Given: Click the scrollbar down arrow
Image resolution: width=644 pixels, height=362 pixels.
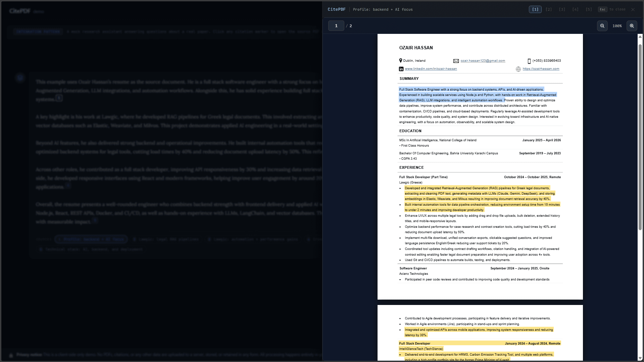Looking at the screenshot, I should point(640,358).
